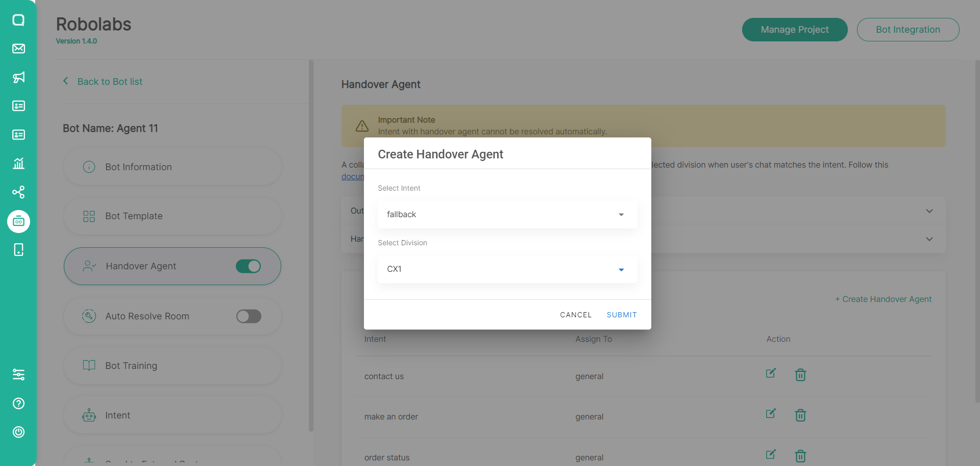Submit the Create Handover Agent form
Viewport: 980px width, 466px height.
pos(621,315)
